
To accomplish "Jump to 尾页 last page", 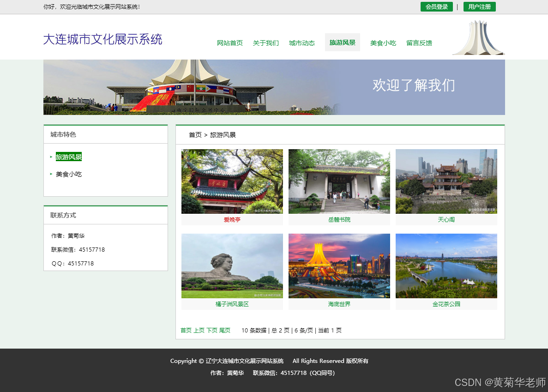I will pos(225,330).
